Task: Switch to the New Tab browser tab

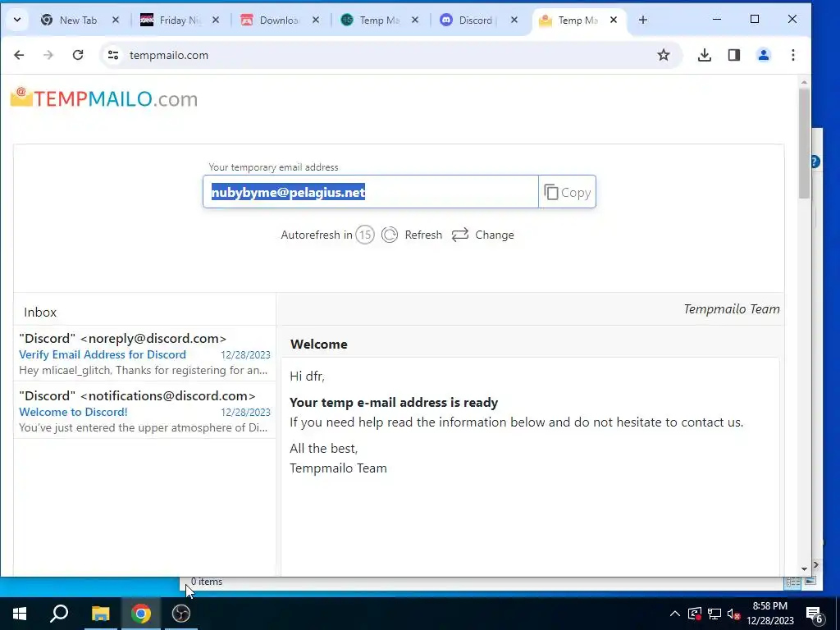Action: pos(78,20)
